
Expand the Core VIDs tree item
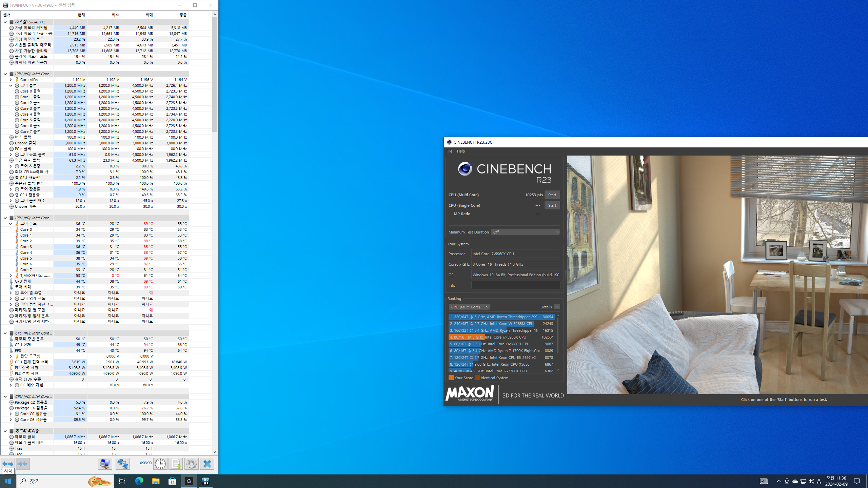[11, 80]
